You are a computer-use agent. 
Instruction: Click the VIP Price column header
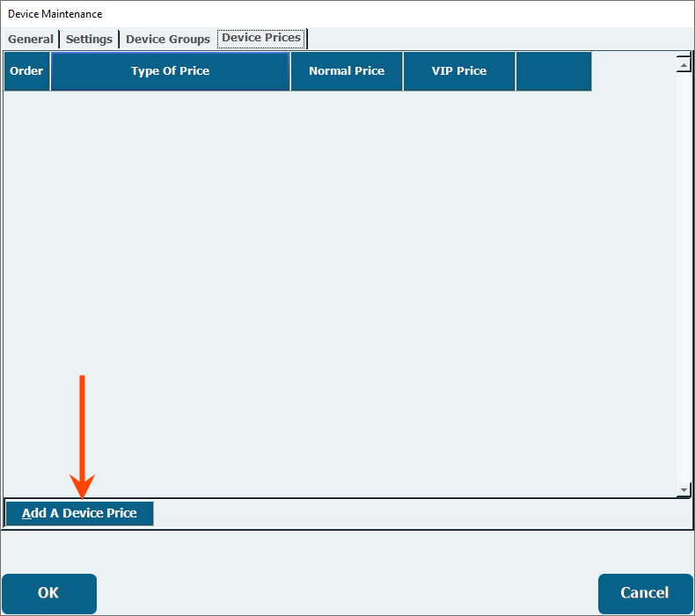459,71
